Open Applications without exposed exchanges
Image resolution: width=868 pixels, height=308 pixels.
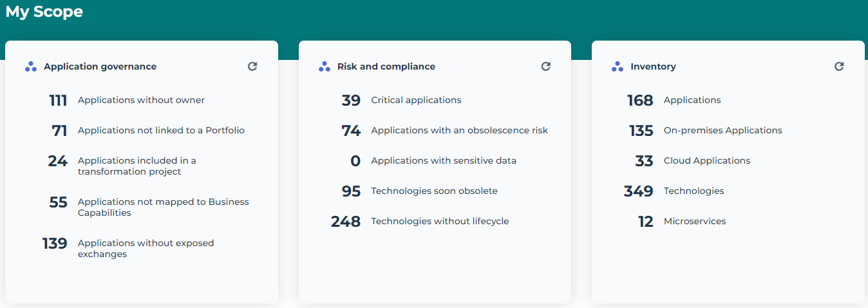(146, 249)
